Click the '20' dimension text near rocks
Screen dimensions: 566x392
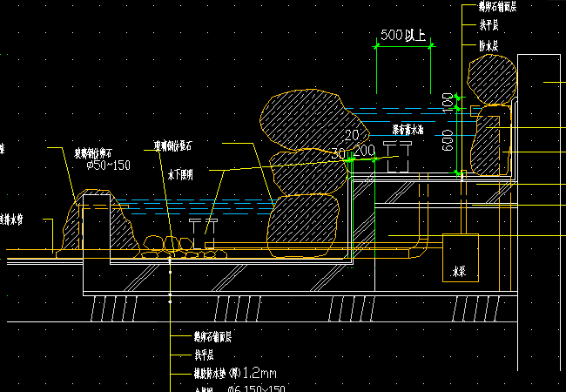(352, 135)
